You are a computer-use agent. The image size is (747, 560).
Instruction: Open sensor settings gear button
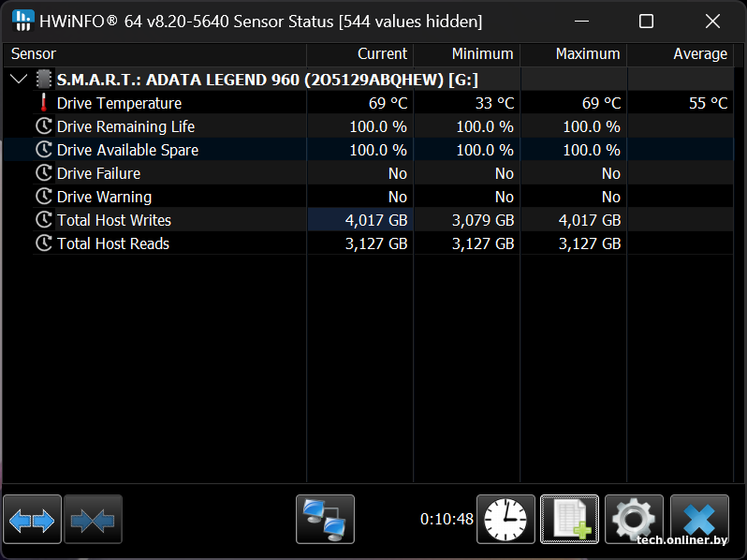[x=634, y=520]
